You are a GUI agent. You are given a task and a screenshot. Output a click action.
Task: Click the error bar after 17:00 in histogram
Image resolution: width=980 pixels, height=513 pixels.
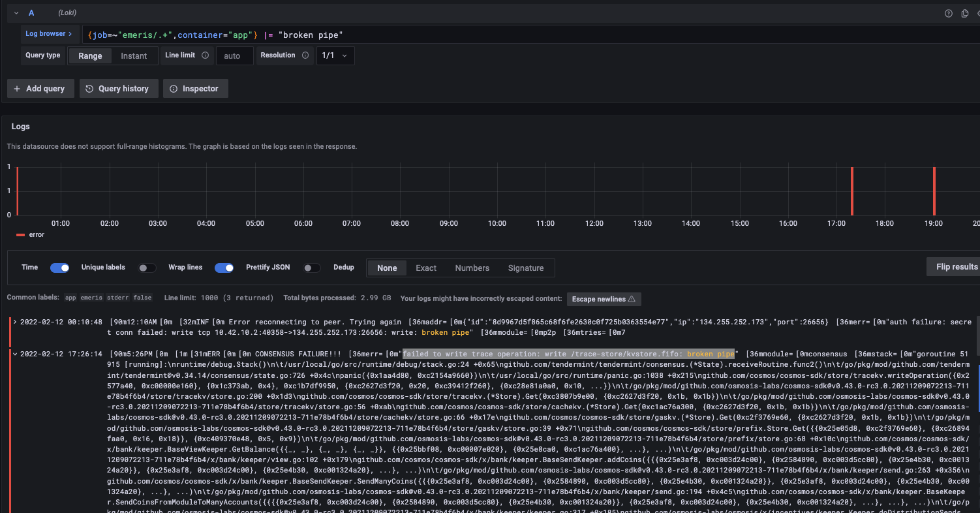[x=852, y=191]
